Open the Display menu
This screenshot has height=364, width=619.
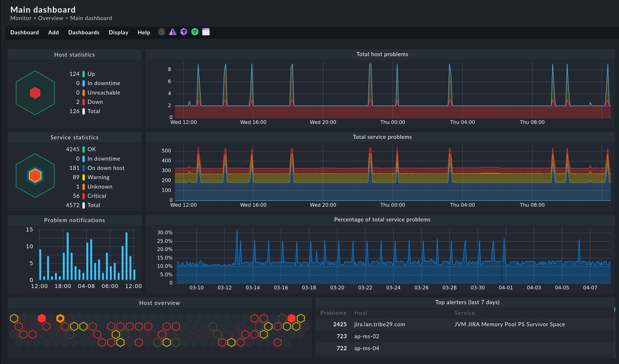[118, 32]
